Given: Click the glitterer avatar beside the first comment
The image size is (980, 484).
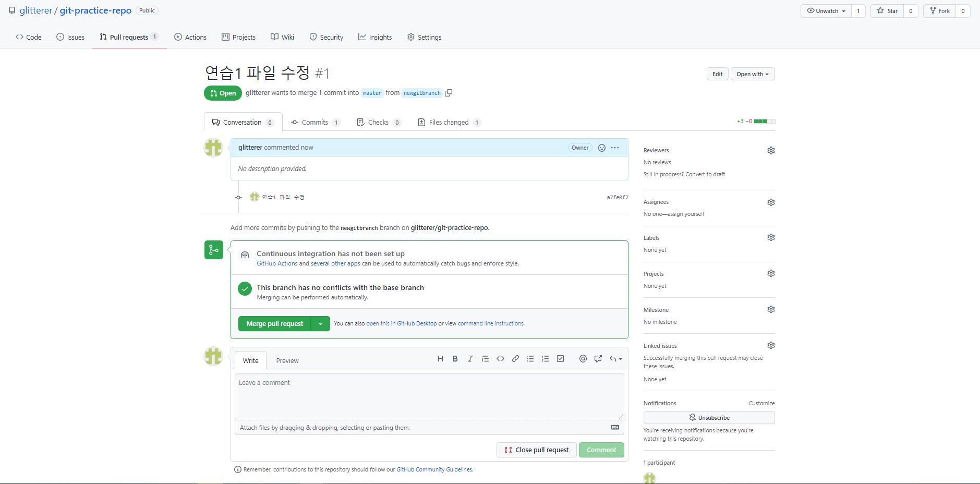Looking at the screenshot, I should pyautogui.click(x=213, y=148).
